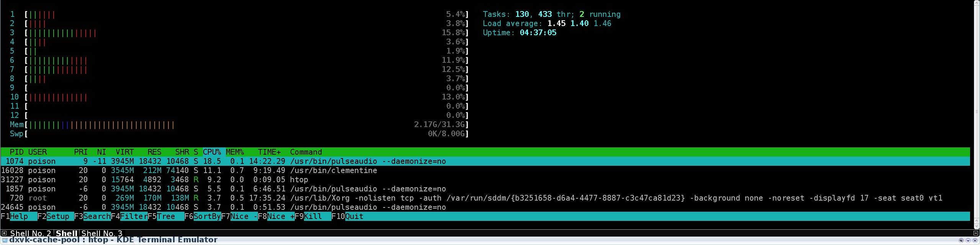Image resolution: width=980 pixels, height=245 pixels.
Task: Select the pulseaudio process with PID 24645
Action: pos(485,207)
